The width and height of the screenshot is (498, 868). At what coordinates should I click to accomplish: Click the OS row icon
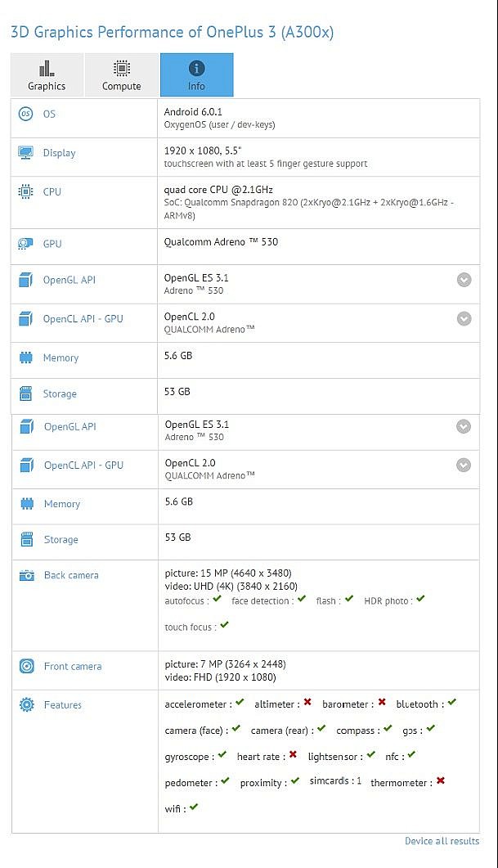click(x=25, y=114)
